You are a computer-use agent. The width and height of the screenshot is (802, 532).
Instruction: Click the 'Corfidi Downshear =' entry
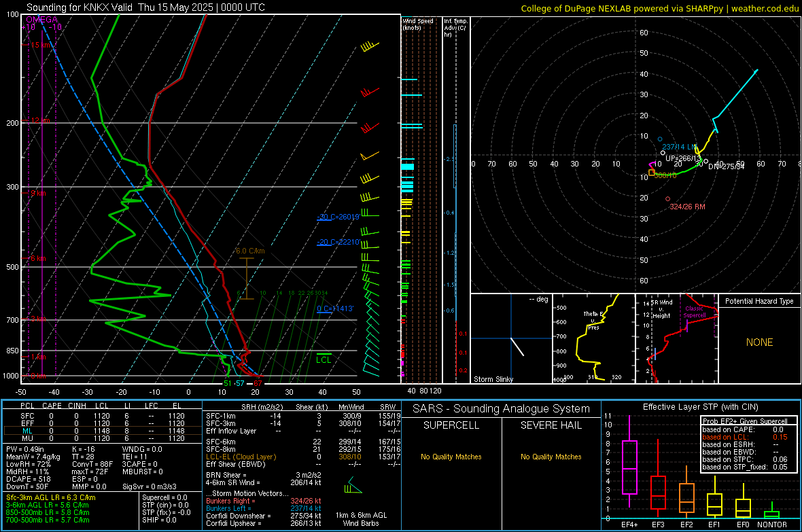pyautogui.click(x=264, y=516)
